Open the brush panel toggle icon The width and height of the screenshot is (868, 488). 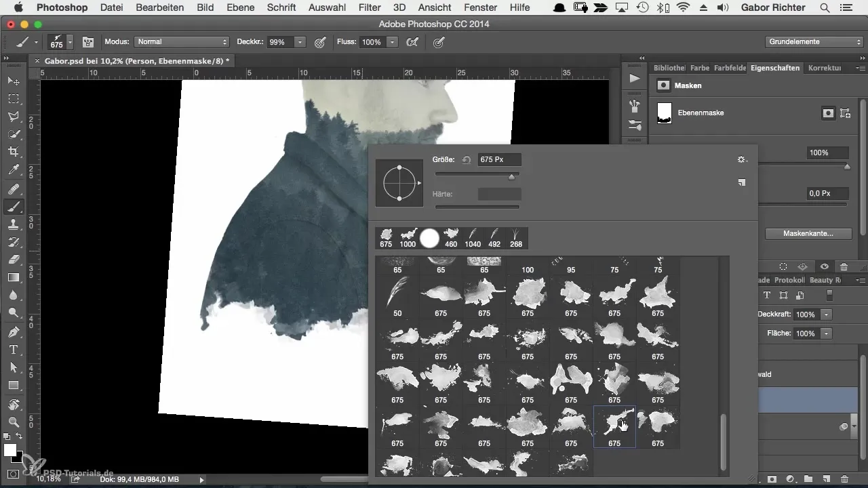(x=88, y=42)
